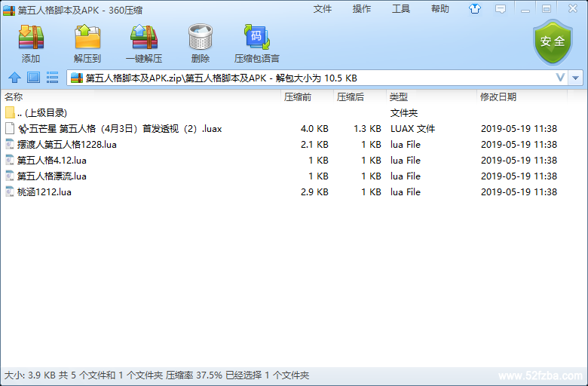Expand the address bar path dropdown
Screen dimensions: 588x386
point(561,78)
